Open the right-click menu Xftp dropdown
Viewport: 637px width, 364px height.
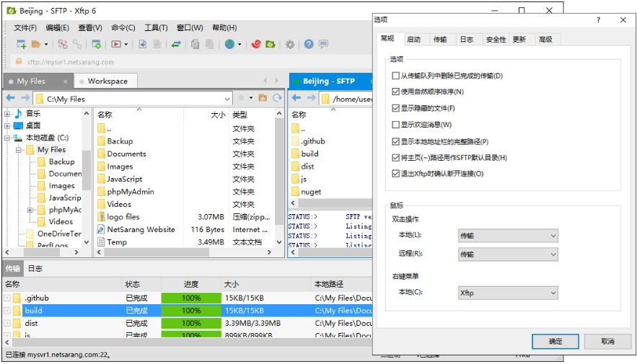click(508, 293)
